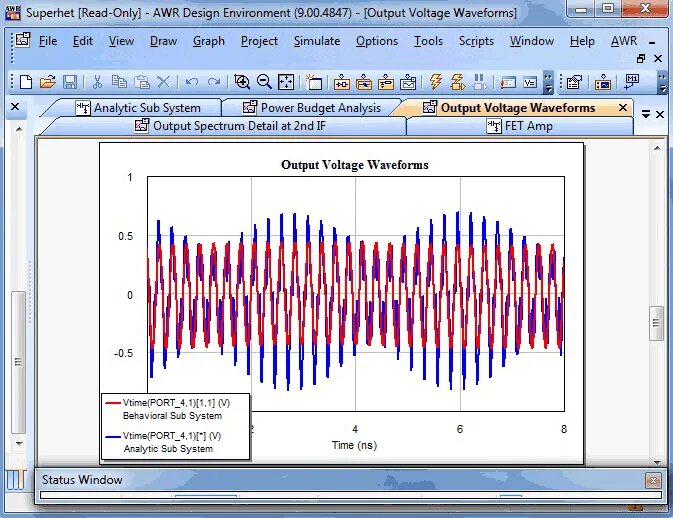
Task: Click the View All fit icon
Action: (286, 82)
